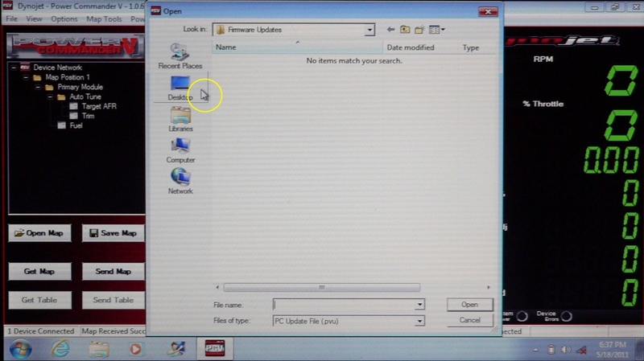Click Internet Explorer on the taskbar

[60, 349]
